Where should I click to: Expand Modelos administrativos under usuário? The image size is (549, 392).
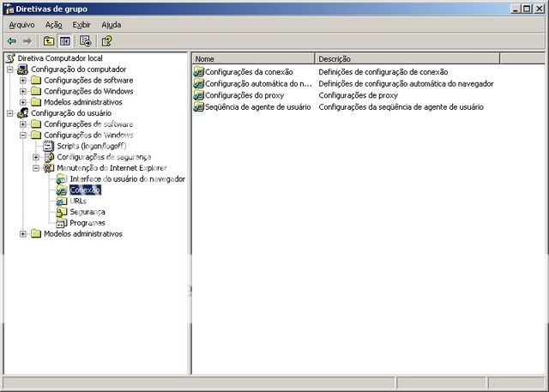pos(23,234)
